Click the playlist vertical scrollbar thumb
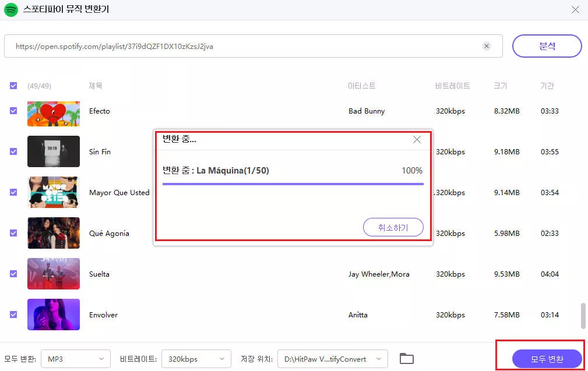 [x=583, y=316]
